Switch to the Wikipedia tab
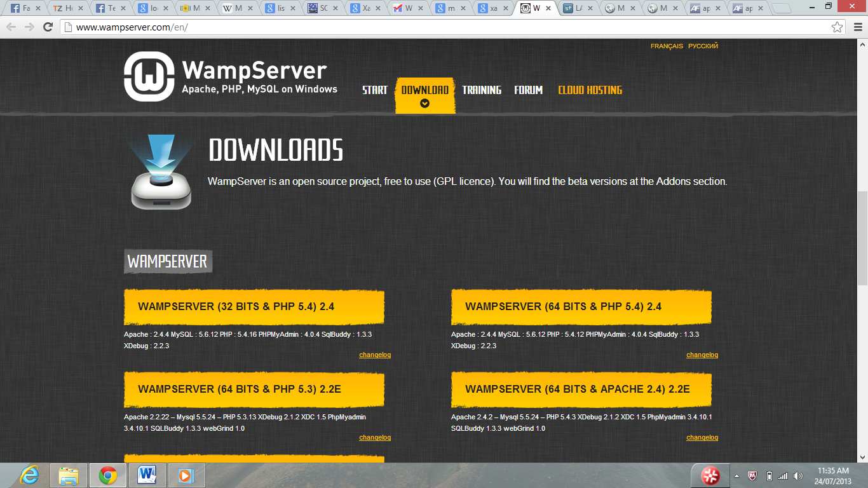The width and height of the screenshot is (868, 488). (x=238, y=8)
